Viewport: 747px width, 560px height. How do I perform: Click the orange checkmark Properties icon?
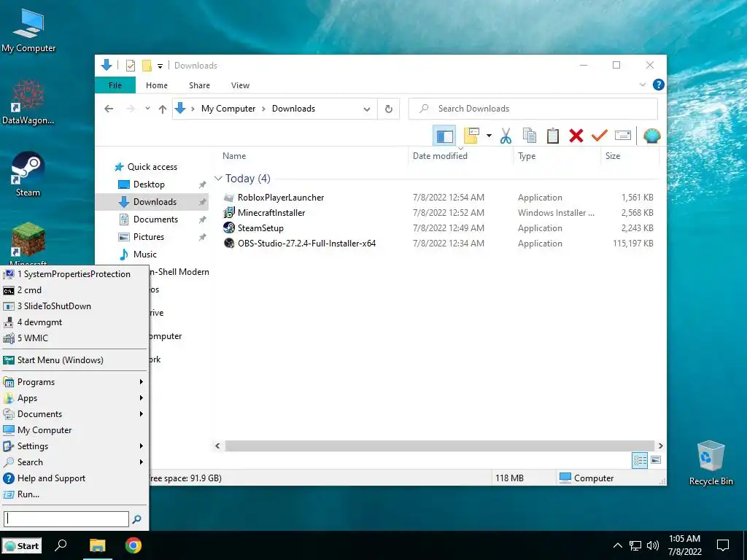(600, 136)
